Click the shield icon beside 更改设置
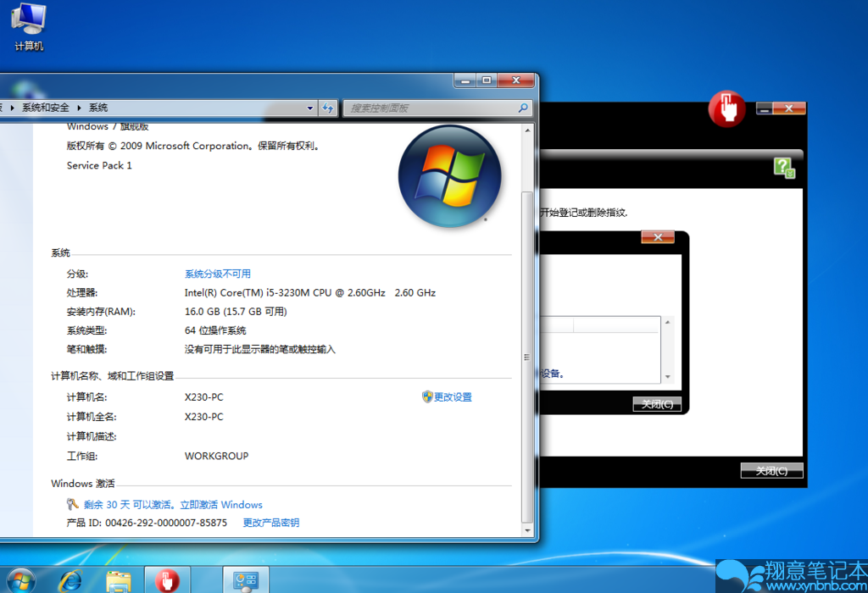Screen dimensions: 868x593 427,396
